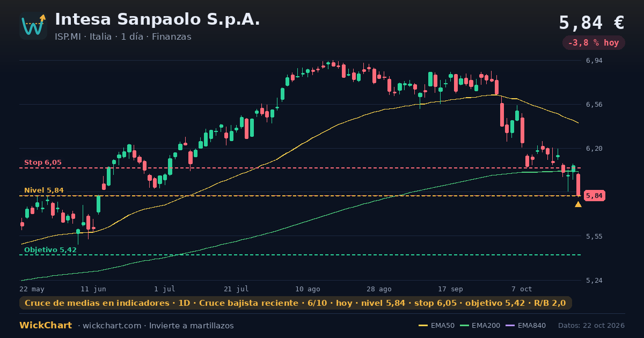
Task: Click the "21 jul" date axis label
Action: click(x=236, y=289)
